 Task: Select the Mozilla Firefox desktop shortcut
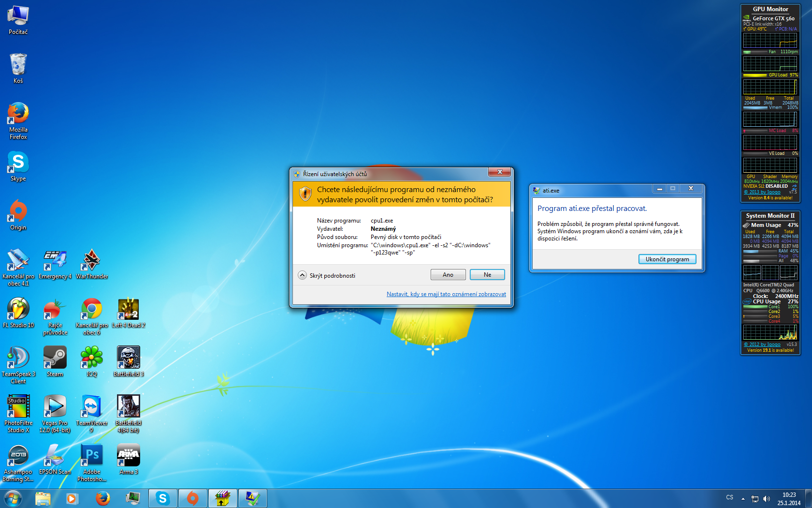18,120
